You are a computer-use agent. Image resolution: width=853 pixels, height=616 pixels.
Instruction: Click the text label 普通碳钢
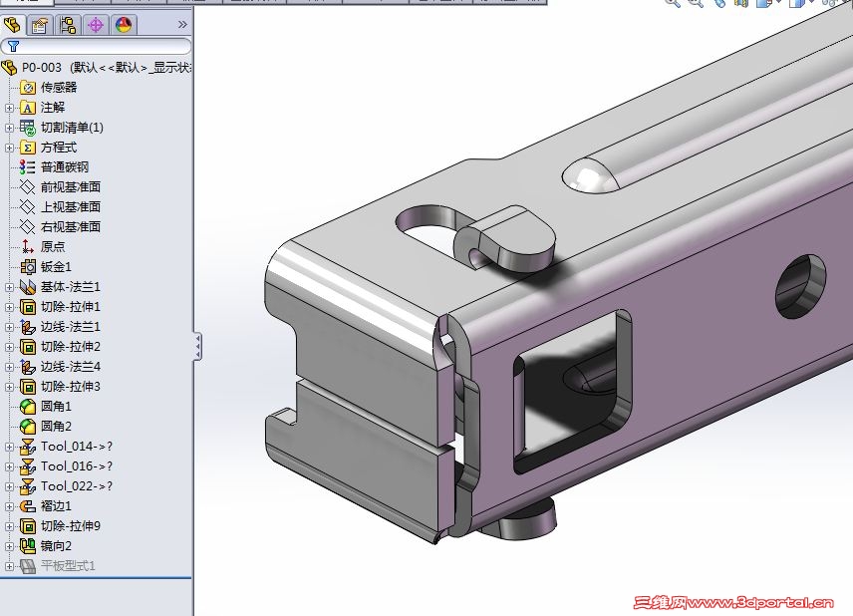[x=64, y=167]
